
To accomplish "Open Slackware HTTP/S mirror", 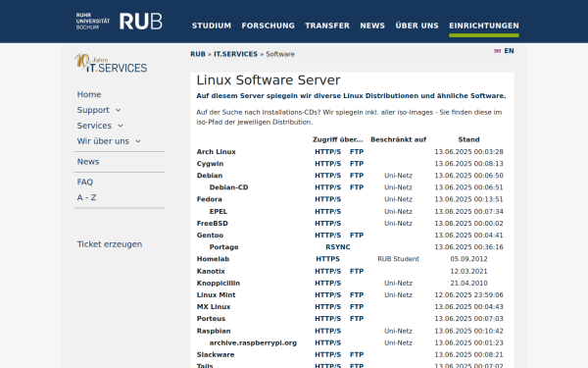I will (x=327, y=354).
